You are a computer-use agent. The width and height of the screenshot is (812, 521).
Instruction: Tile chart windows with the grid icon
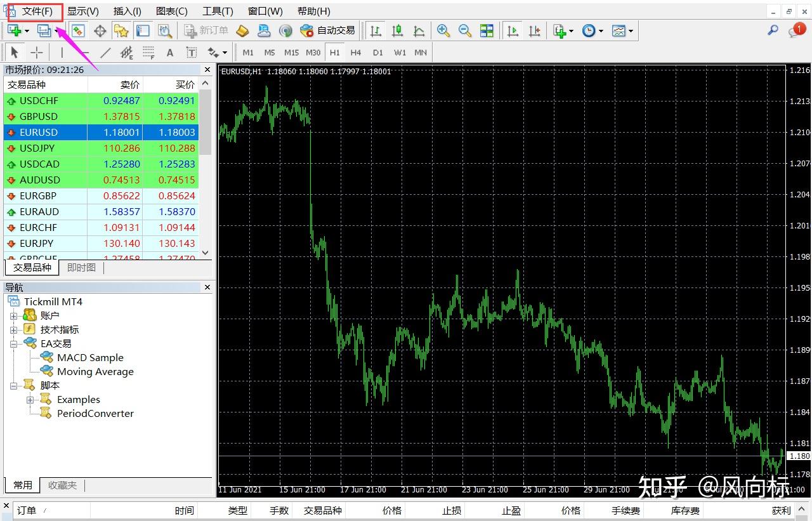487,30
